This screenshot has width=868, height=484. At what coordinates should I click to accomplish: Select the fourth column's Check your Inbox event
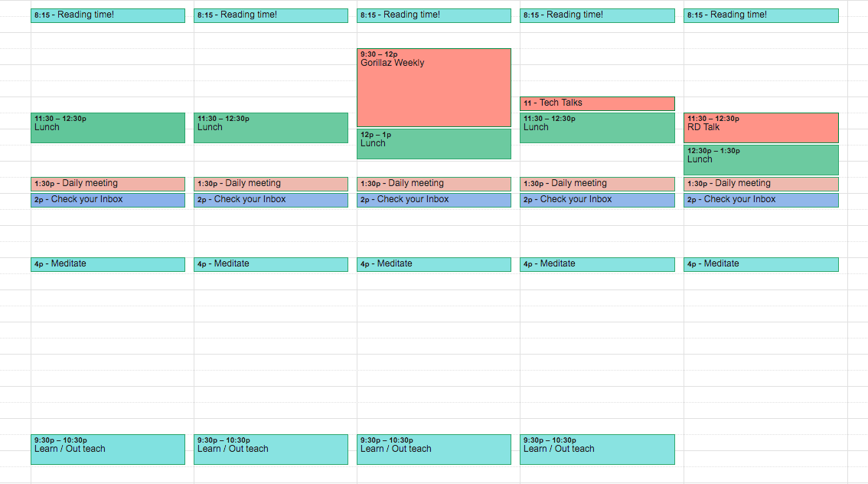click(x=597, y=200)
